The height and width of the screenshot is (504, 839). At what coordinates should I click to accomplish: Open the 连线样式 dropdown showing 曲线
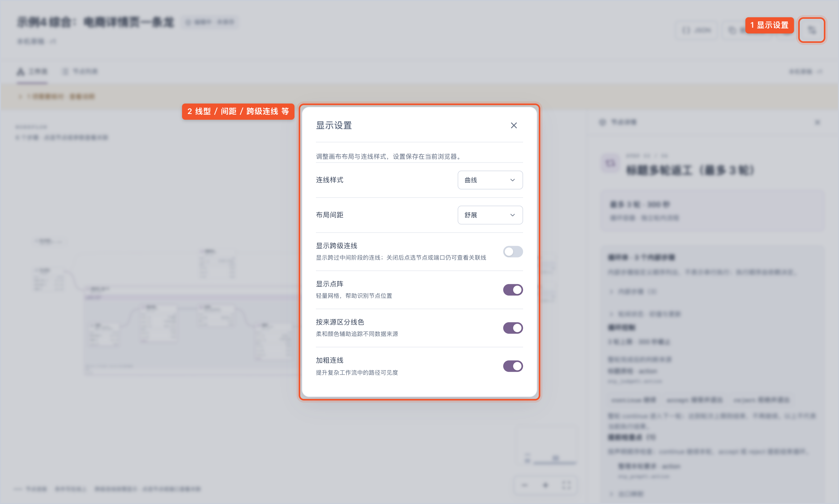(x=490, y=180)
